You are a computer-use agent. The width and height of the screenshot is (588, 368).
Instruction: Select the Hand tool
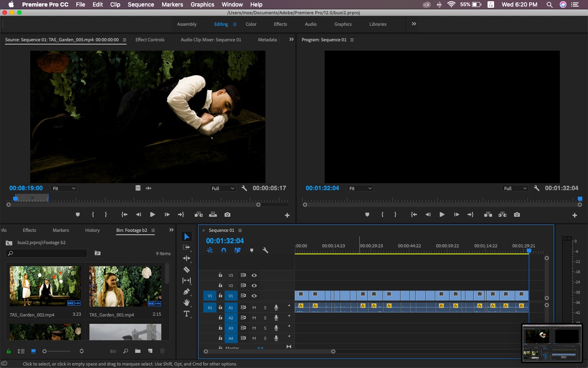187,303
